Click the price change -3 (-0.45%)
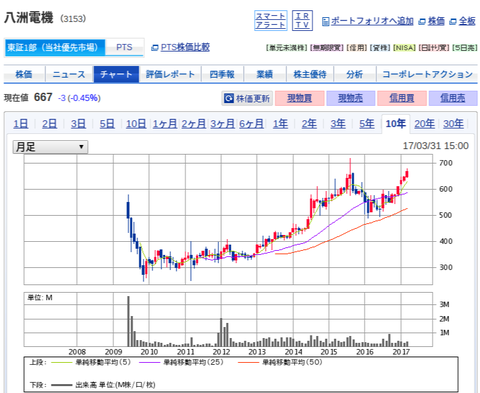This screenshot has width=480, height=393. pos(79,98)
